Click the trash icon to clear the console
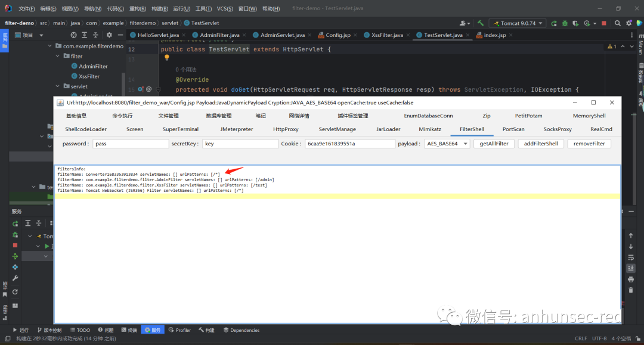This screenshot has height=345, width=644. click(x=631, y=290)
